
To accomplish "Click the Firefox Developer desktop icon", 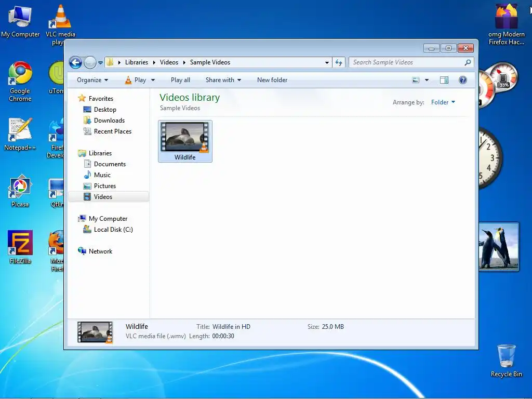I will pos(56,138).
